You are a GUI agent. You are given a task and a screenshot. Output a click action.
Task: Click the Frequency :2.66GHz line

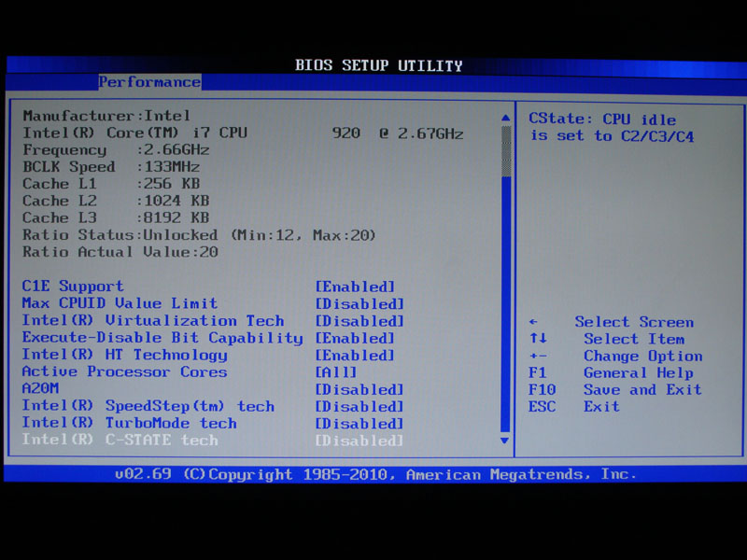[116, 149]
